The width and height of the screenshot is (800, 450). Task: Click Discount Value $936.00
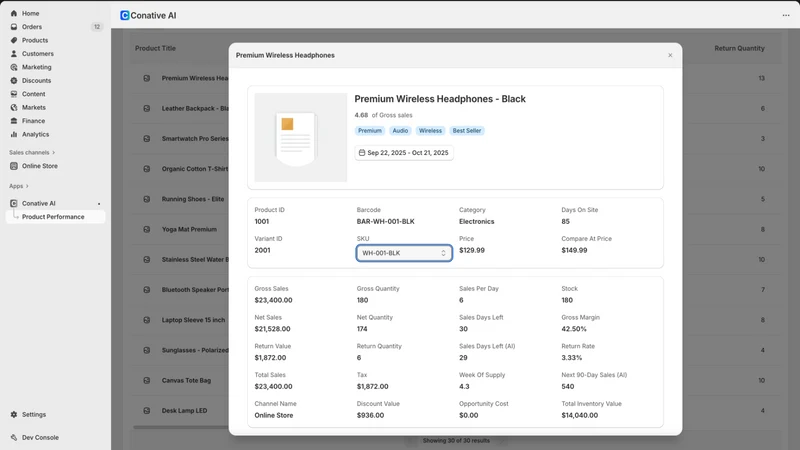click(370, 415)
